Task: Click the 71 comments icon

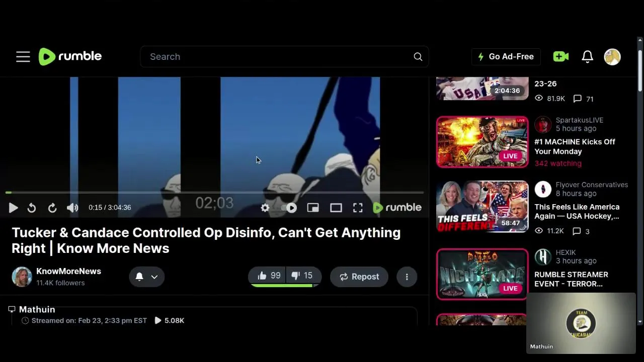Action: (578, 99)
